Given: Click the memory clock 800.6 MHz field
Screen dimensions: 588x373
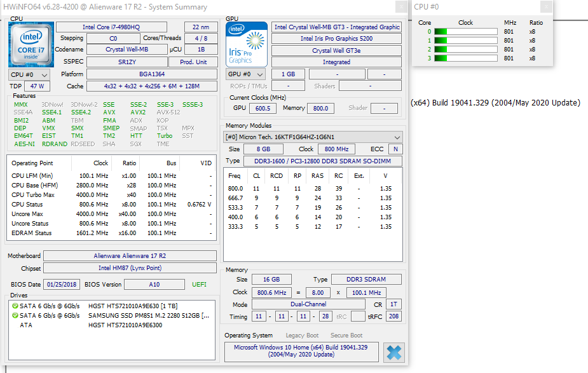Looking at the screenshot, I should click(x=271, y=292).
